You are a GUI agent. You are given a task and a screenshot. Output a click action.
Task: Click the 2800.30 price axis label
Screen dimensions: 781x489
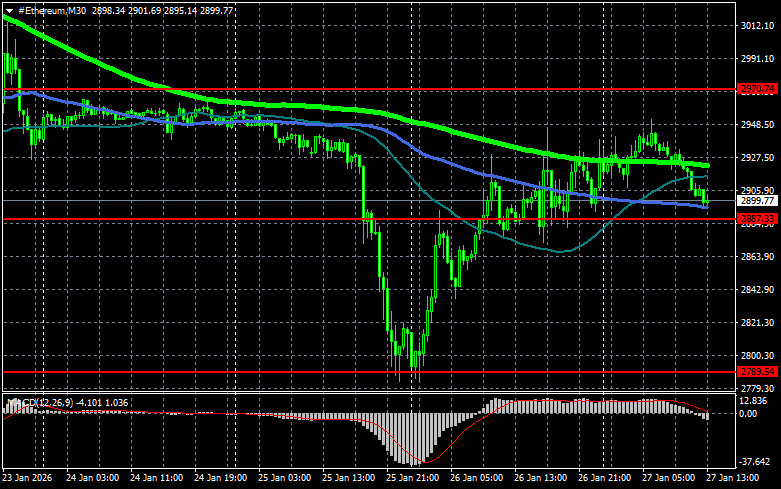click(757, 356)
